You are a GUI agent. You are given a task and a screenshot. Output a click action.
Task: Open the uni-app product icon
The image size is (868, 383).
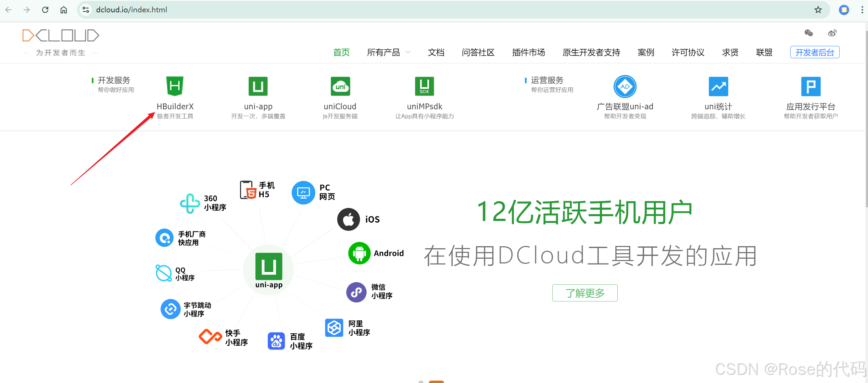click(x=258, y=86)
